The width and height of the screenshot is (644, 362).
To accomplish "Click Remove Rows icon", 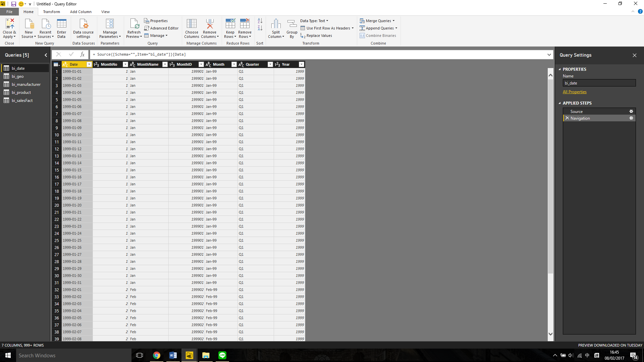I will tap(245, 24).
